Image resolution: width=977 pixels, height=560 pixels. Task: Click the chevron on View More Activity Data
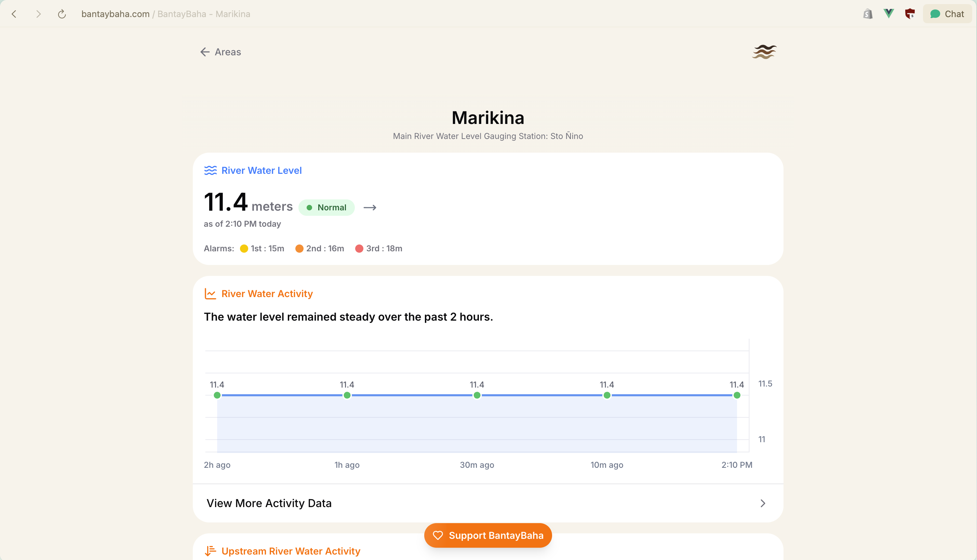763,503
